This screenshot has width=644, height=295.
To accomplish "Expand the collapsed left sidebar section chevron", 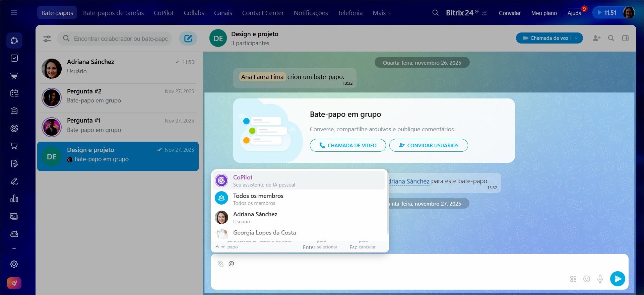I will click(x=14, y=249).
